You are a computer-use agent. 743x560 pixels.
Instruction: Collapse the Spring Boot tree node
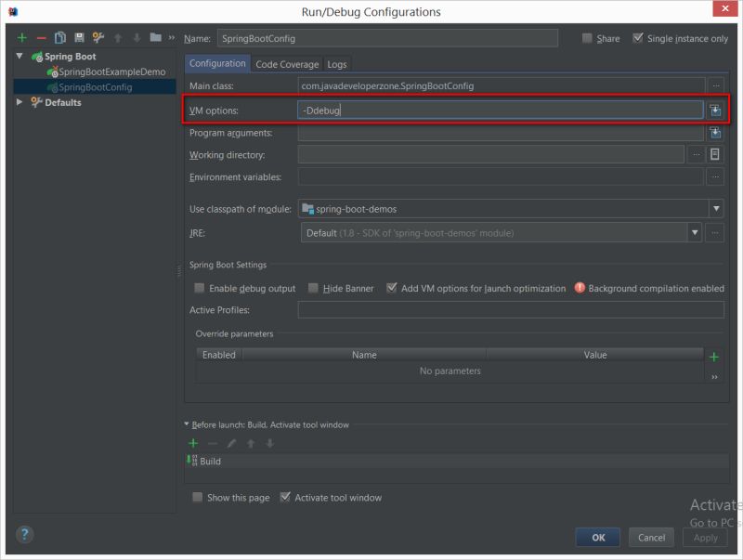tap(18, 56)
